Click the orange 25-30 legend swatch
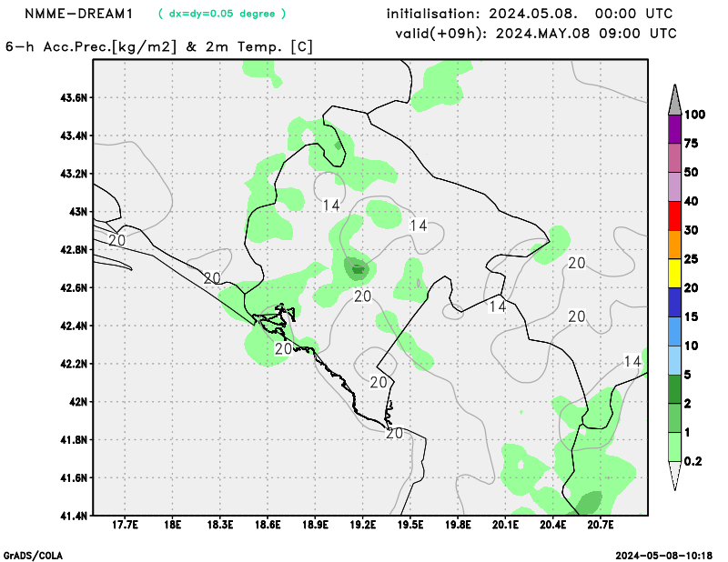This screenshot has width=728, height=562. pyautogui.click(x=674, y=245)
